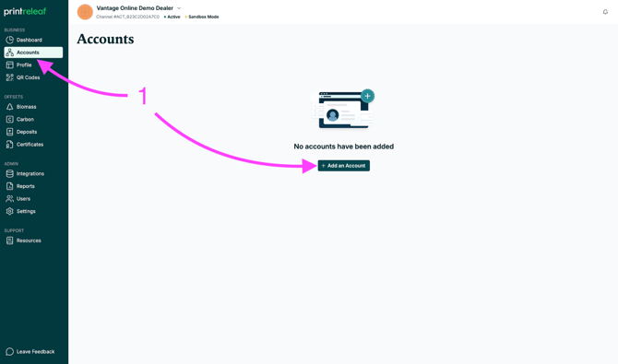Click the Carbon icon in Offsets
The height and width of the screenshot is (364, 618).
pos(10,120)
